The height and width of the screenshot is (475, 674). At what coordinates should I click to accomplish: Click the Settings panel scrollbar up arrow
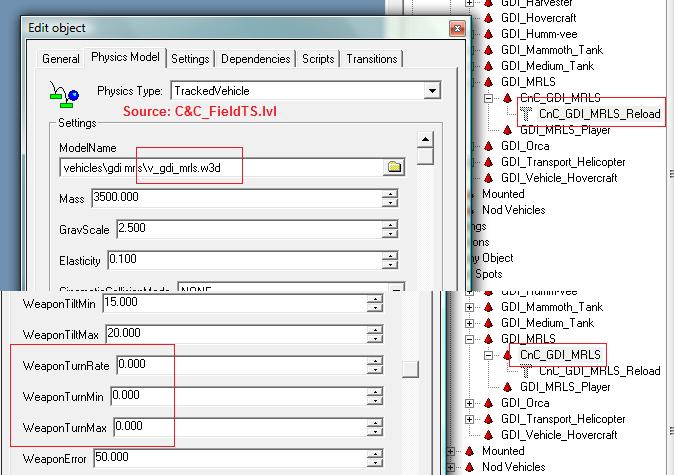coord(425,140)
